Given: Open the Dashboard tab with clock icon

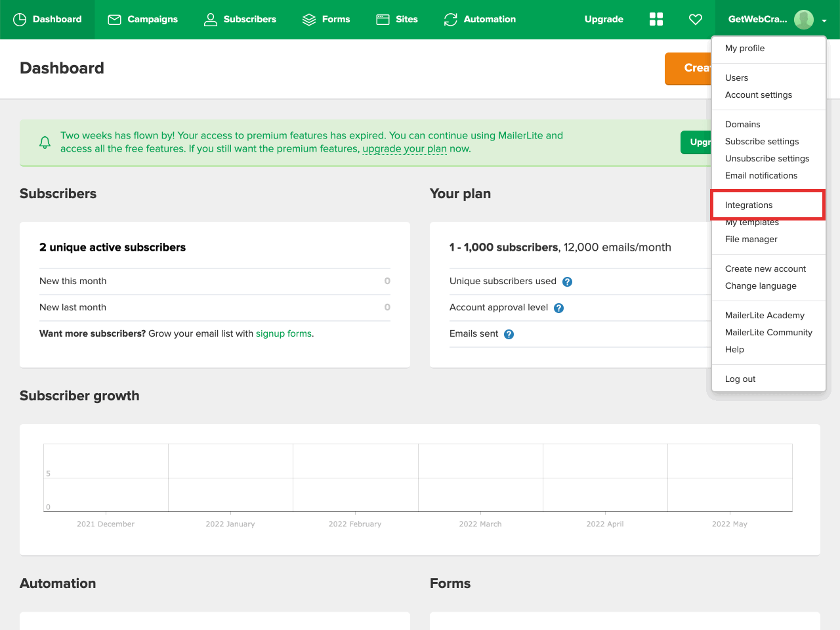Looking at the screenshot, I should 47,19.
